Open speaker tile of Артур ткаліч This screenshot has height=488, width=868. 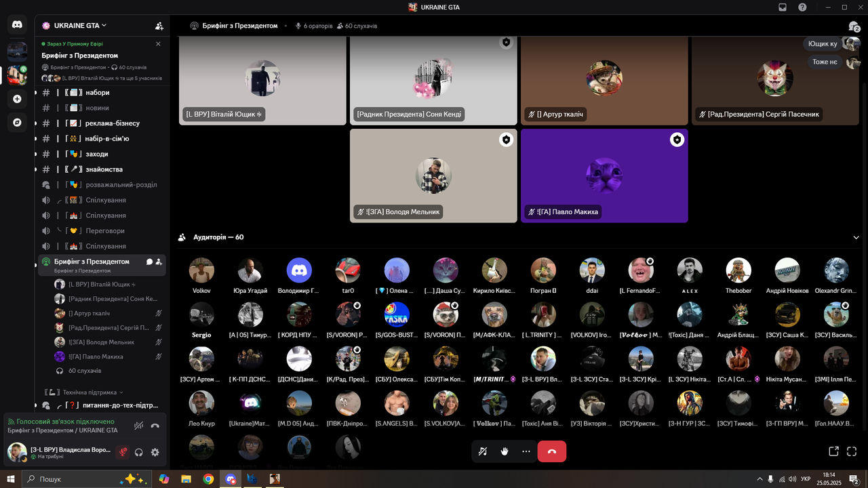[x=604, y=81]
